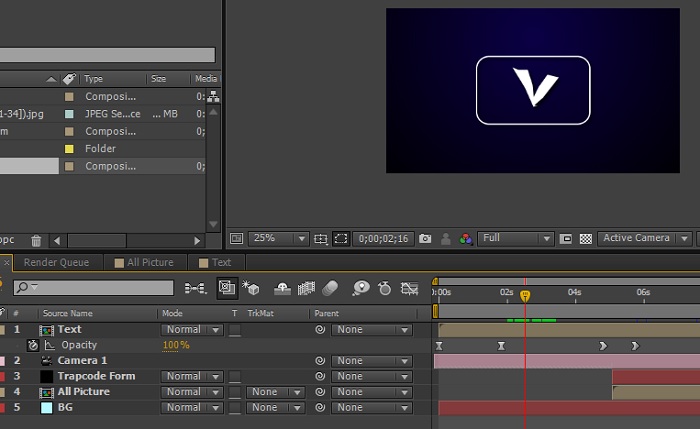Click the BG layer cyan solid swatch
Viewport: 700px width, 429px height.
tap(46, 408)
